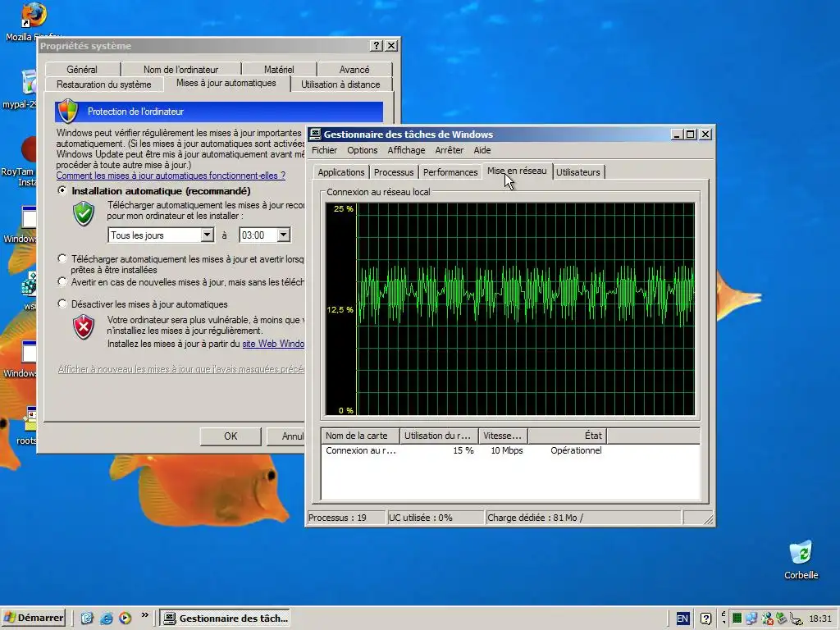
Task: Click the Task Manager resize grip
Action: click(x=708, y=518)
